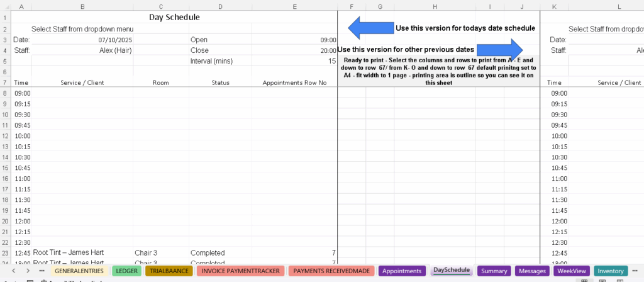Open the TRIALBAANCE sheet tab
The height and width of the screenshot is (282, 644).
[169, 271]
